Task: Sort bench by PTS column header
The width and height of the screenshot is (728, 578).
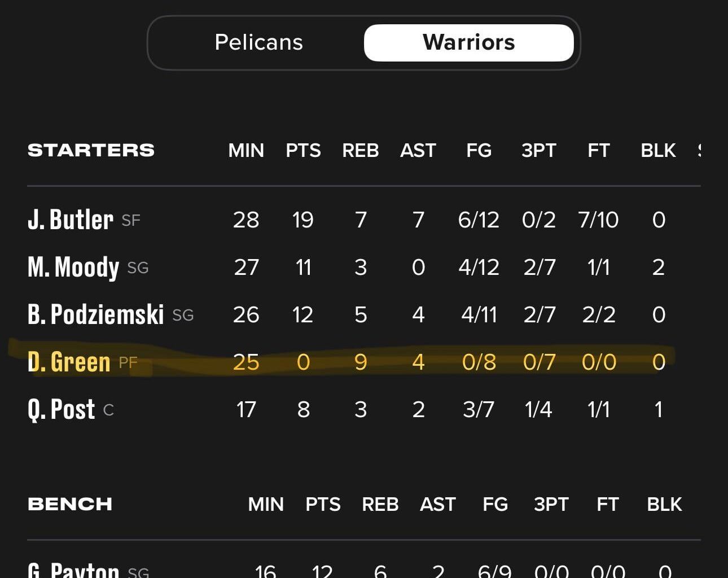Action: coord(323,504)
